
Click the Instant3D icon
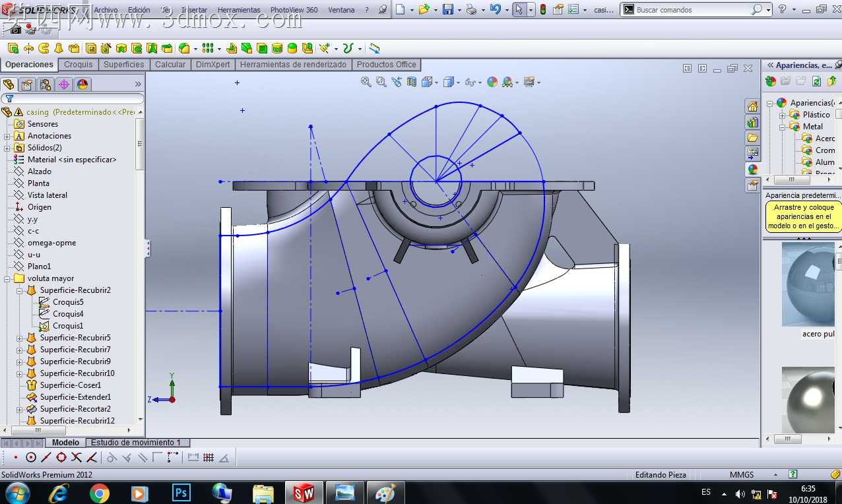374,48
